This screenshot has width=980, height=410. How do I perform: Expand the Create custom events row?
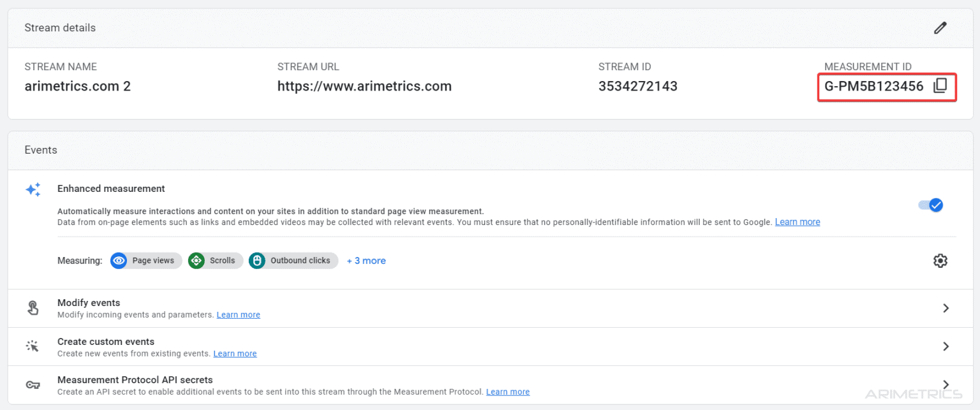click(946, 346)
